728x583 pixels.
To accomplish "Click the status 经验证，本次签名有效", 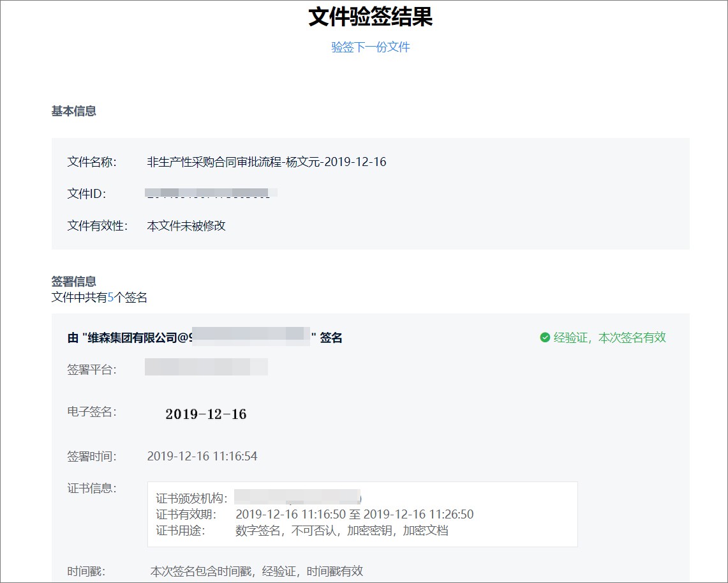I will 609,338.
